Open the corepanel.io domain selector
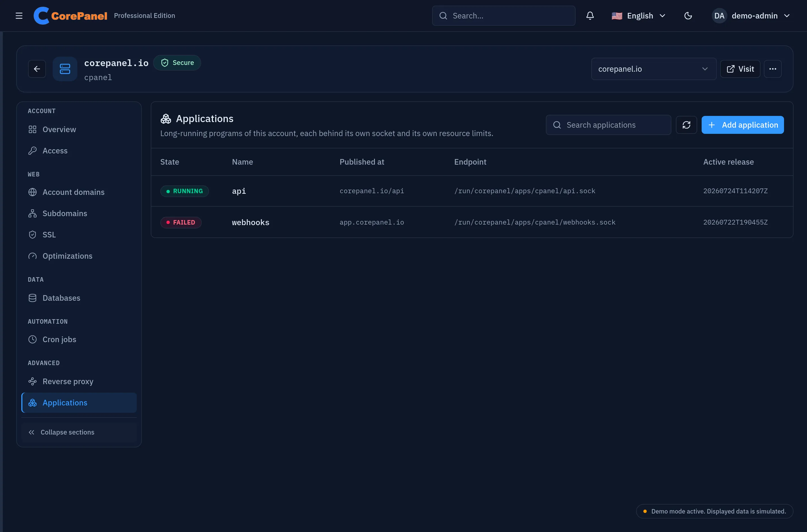The height and width of the screenshot is (532, 807). point(653,69)
